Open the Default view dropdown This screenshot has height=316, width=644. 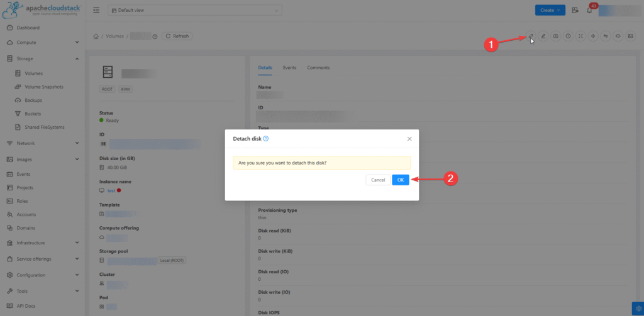click(x=195, y=10)
